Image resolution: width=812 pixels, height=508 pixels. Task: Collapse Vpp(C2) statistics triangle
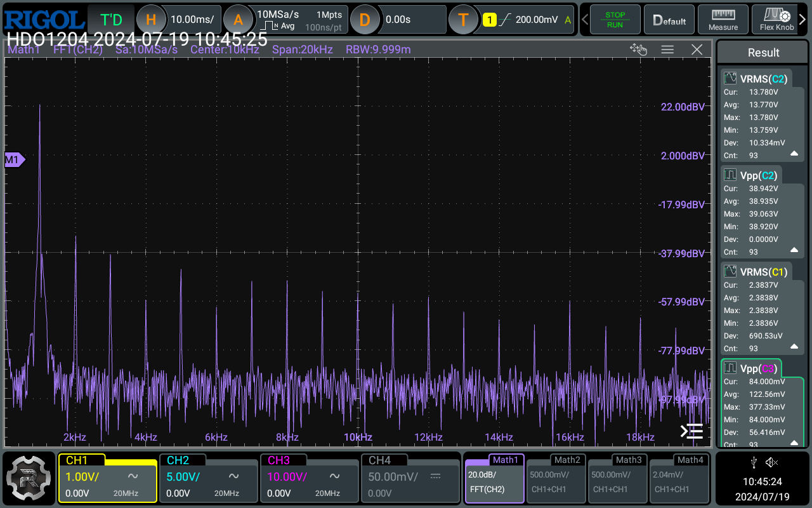pyautogui.click(x=794, y=250)
